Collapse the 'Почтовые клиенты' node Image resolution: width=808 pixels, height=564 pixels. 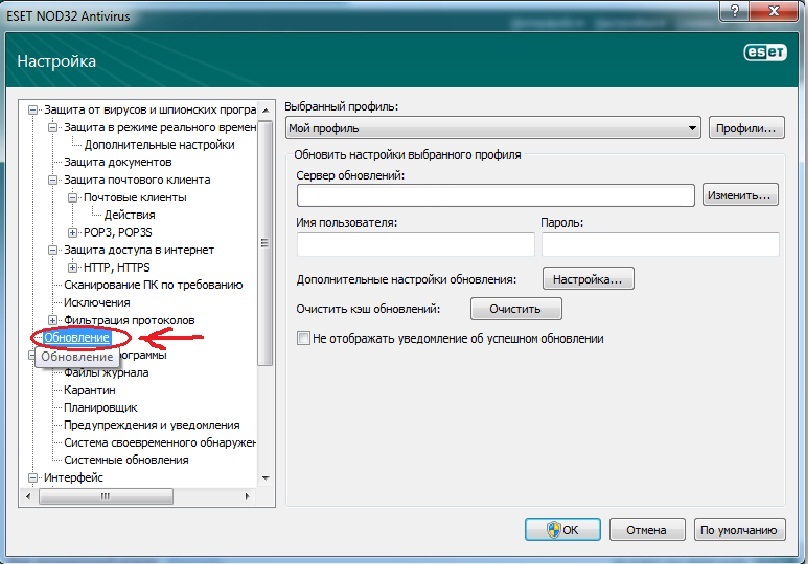coord(73,197)
